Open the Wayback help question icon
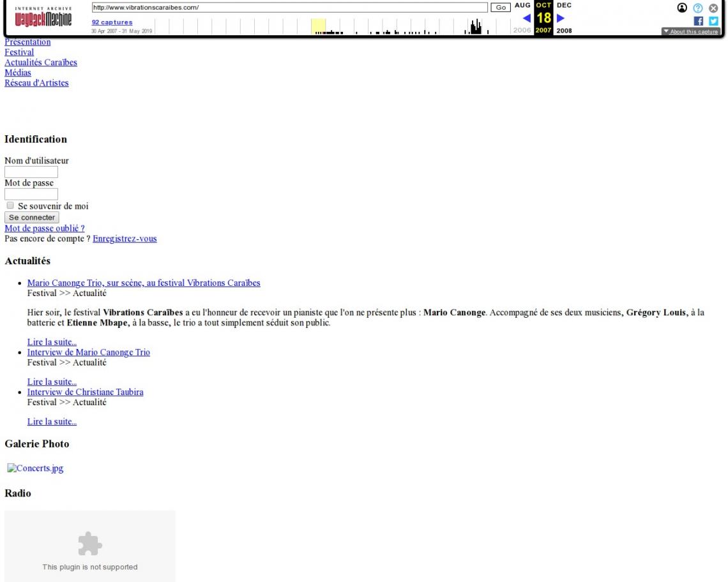The height and width of the screenshot is (582, 728). tap(698, 8)
